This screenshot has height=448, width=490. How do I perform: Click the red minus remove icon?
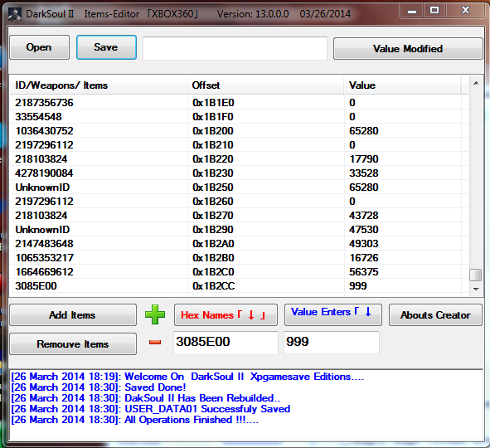(155, 343)
